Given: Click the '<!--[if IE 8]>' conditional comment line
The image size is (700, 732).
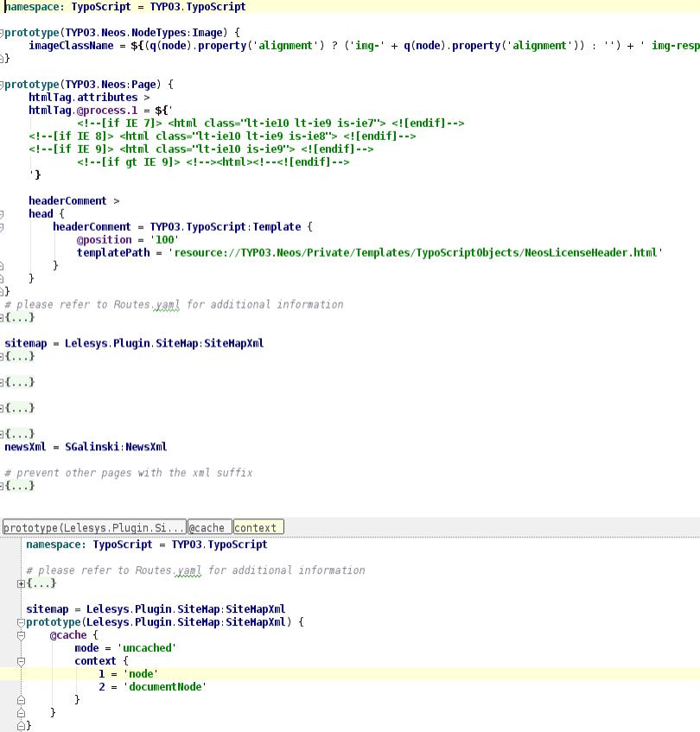Looking at the screenshot, I should [222, 137].
